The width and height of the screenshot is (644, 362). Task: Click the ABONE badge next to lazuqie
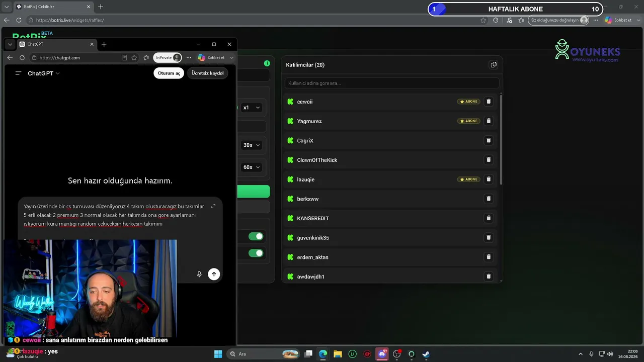[468, 179]
